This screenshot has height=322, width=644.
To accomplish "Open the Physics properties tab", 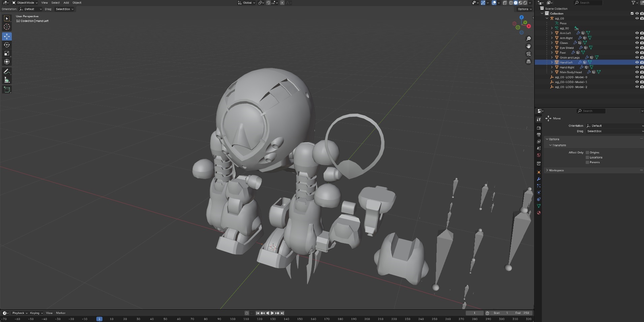I will tap(539, 193).
